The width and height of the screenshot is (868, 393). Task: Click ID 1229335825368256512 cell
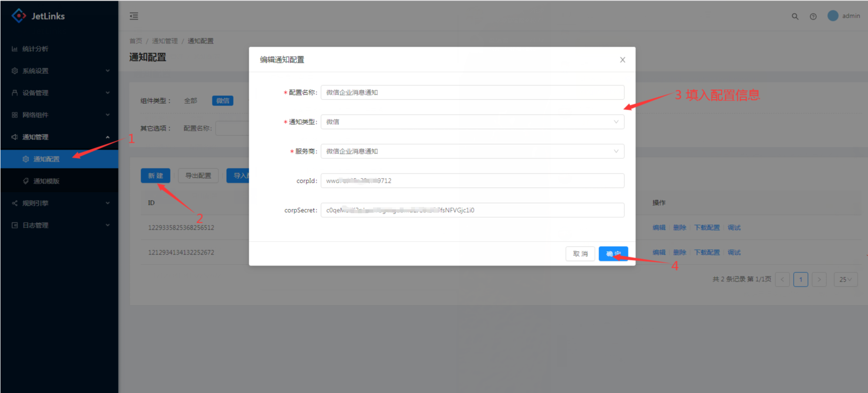pyautogui.click(x=181, y=227)
